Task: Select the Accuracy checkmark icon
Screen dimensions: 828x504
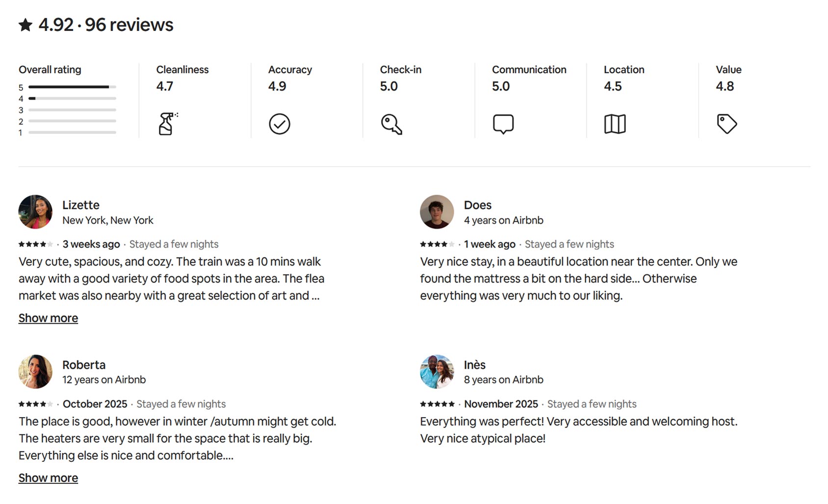Action: click(279, 124)
